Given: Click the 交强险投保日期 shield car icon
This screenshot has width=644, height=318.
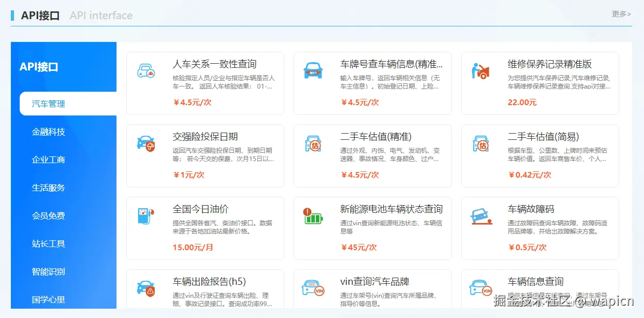Looking at the screenshot, I should pos(145,145).
